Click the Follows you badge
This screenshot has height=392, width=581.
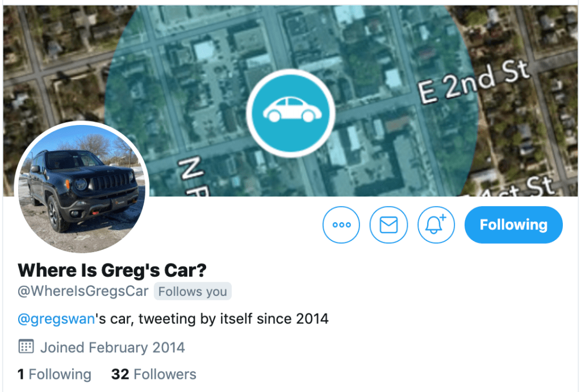193,291
